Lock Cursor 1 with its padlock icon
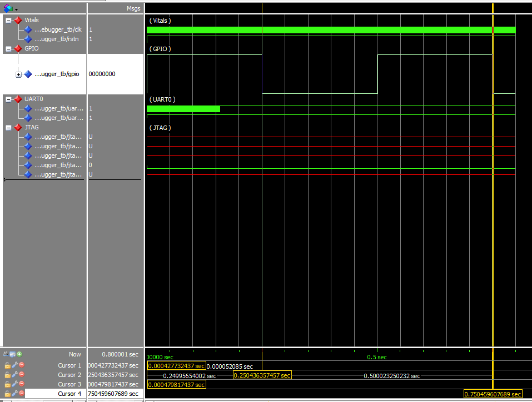 coord(7,365)
